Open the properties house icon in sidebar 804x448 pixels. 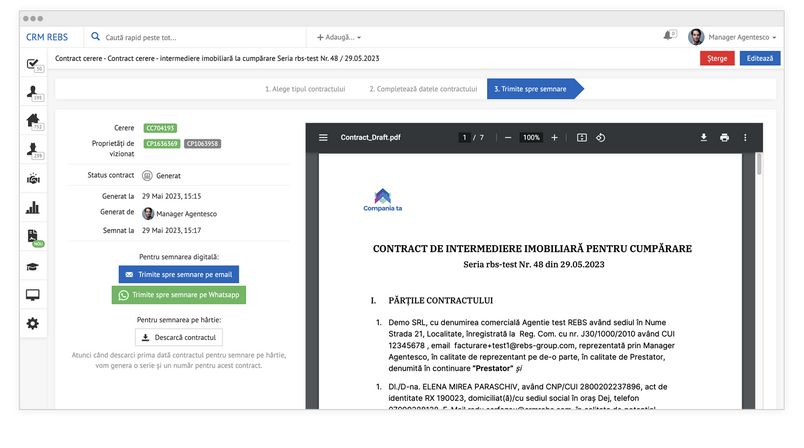[x=33, y=122]
